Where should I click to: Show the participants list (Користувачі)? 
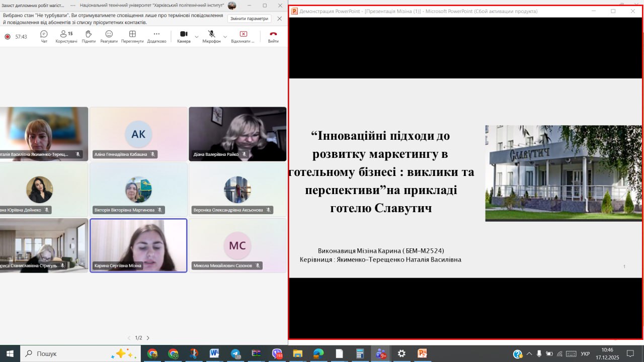pos(66,36)
